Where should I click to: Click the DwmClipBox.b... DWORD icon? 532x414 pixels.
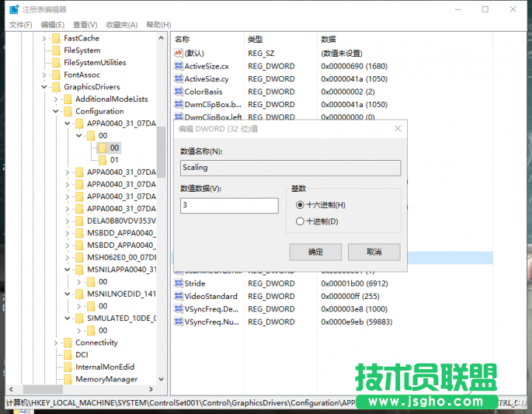point(178,104)
